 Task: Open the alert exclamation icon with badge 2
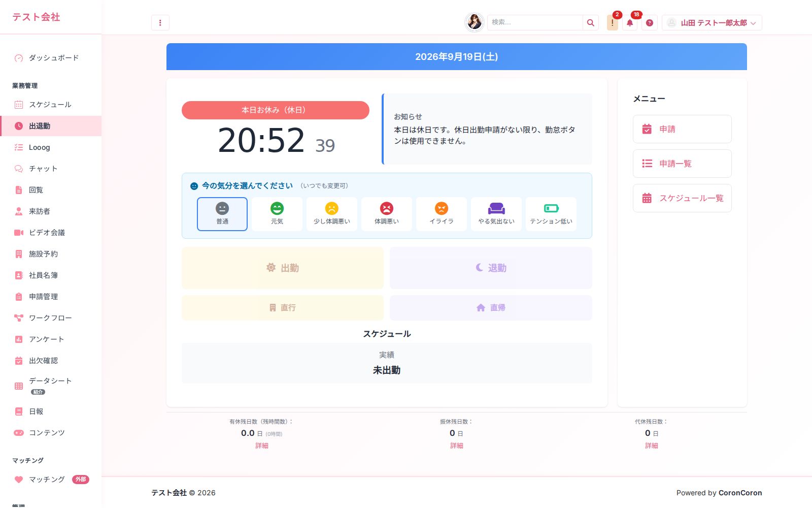point(613,22)
